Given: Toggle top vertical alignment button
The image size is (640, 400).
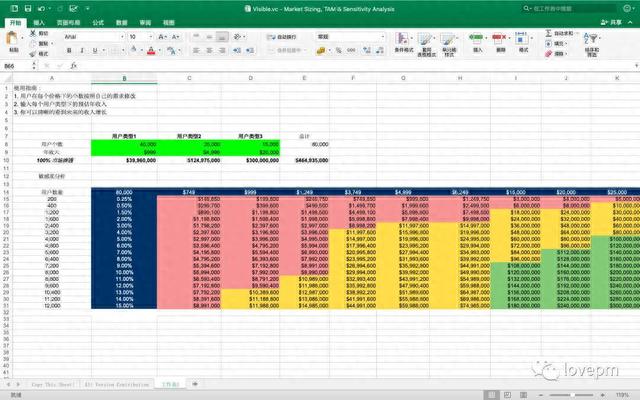Looking at the screenshot, I should pyautogui.click(x=196, y=37).
